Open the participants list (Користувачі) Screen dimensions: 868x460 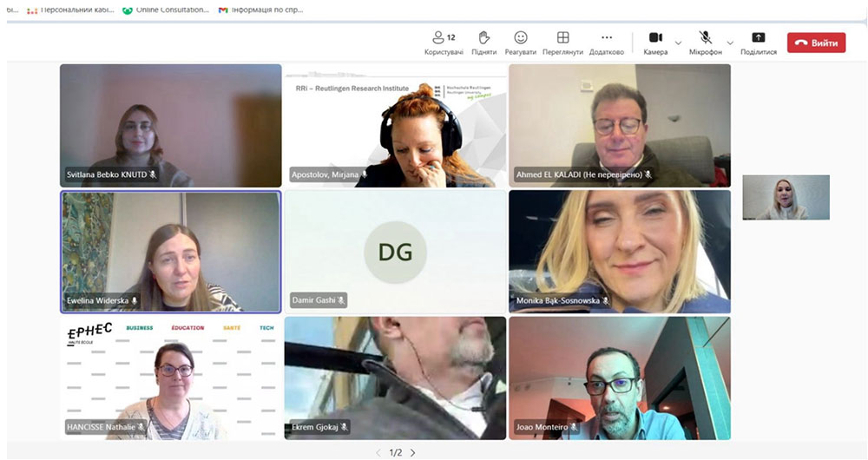(x=444, y=39)
